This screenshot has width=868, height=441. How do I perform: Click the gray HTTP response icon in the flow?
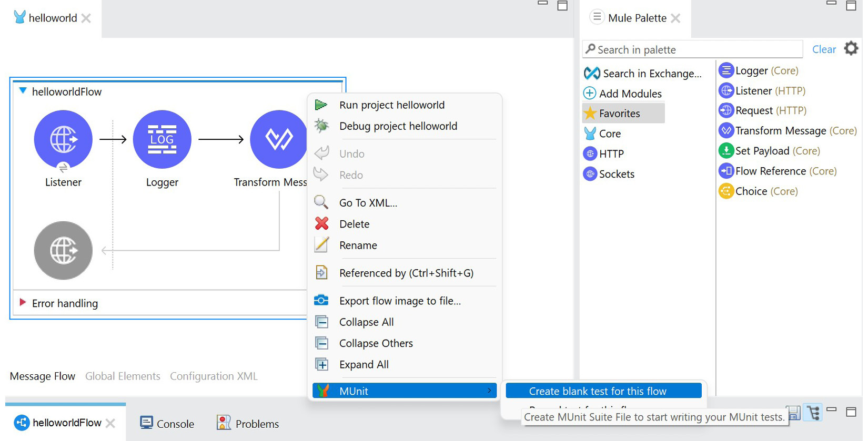point(63,250)
